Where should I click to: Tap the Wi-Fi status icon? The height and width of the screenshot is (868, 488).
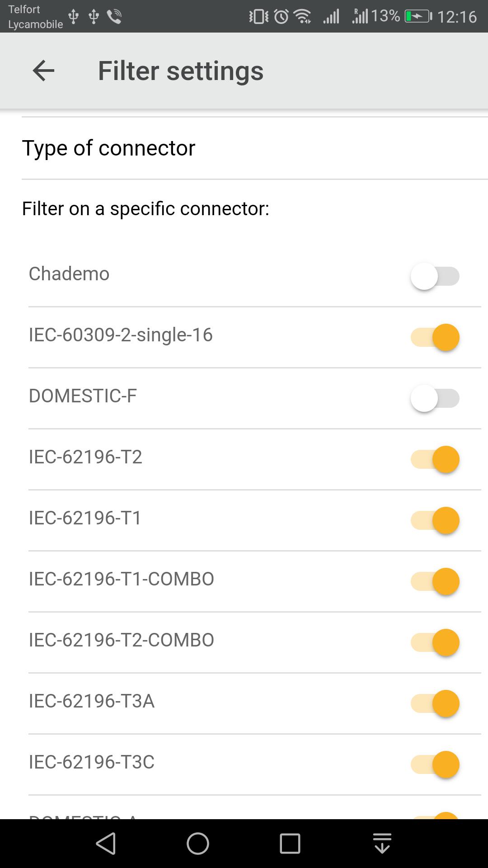(x=303, y=17)
